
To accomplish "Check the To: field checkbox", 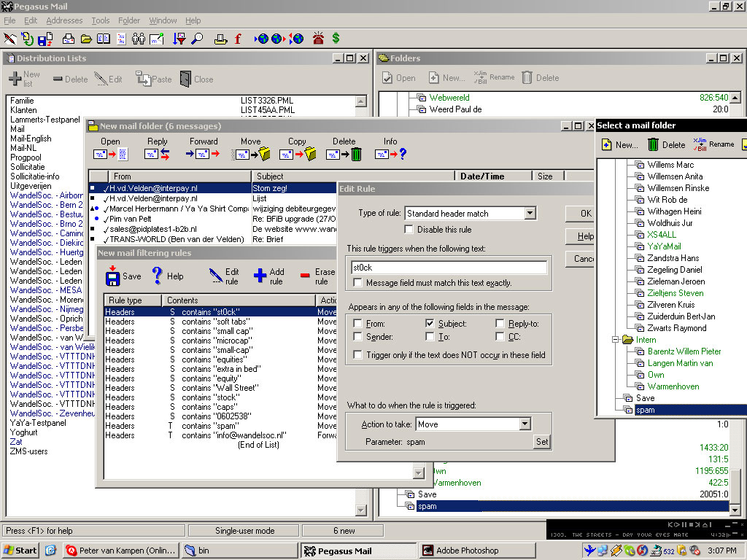I will (430, 337).
